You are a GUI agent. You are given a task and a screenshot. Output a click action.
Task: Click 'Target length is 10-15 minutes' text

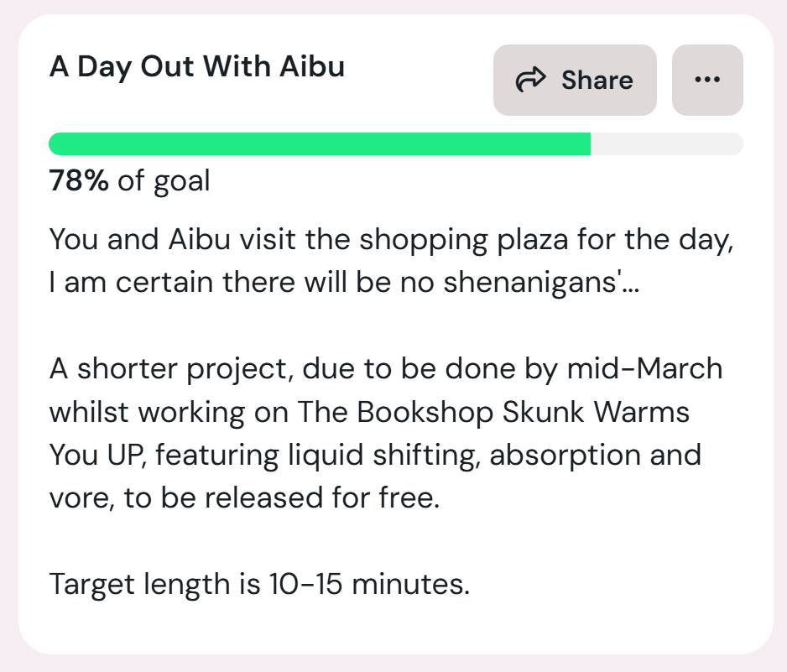click(x=259, y=583)
